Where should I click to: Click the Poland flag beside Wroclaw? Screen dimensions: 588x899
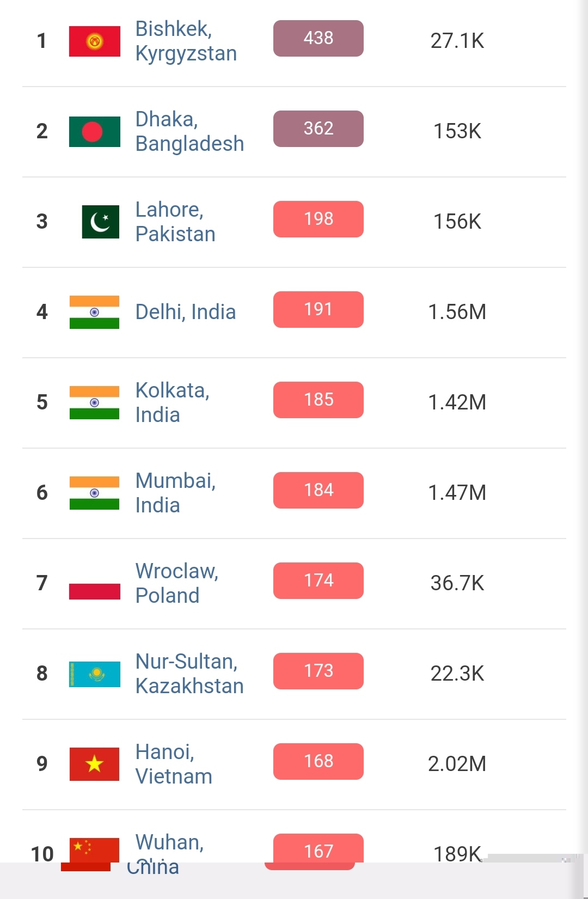(x=94, y=584)
